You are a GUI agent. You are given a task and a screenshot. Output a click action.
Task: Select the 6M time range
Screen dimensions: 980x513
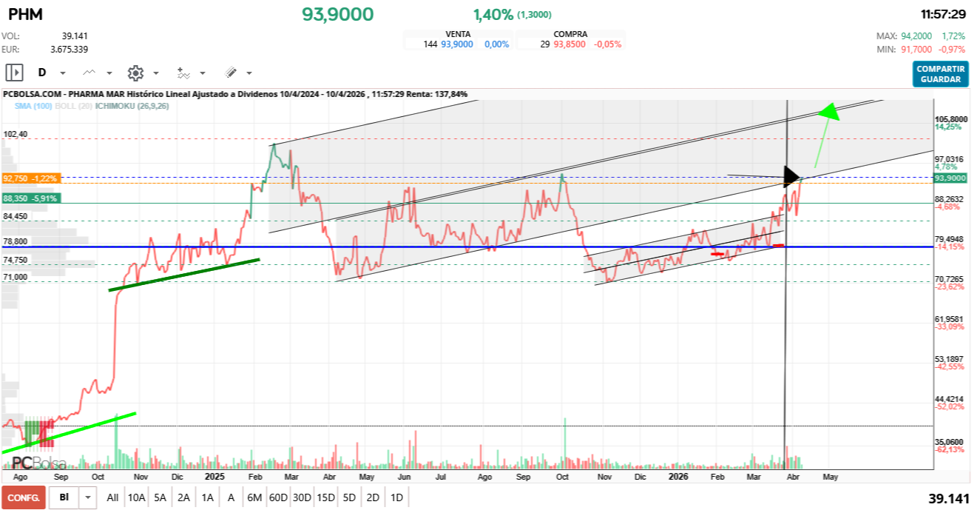click(254, 497)
